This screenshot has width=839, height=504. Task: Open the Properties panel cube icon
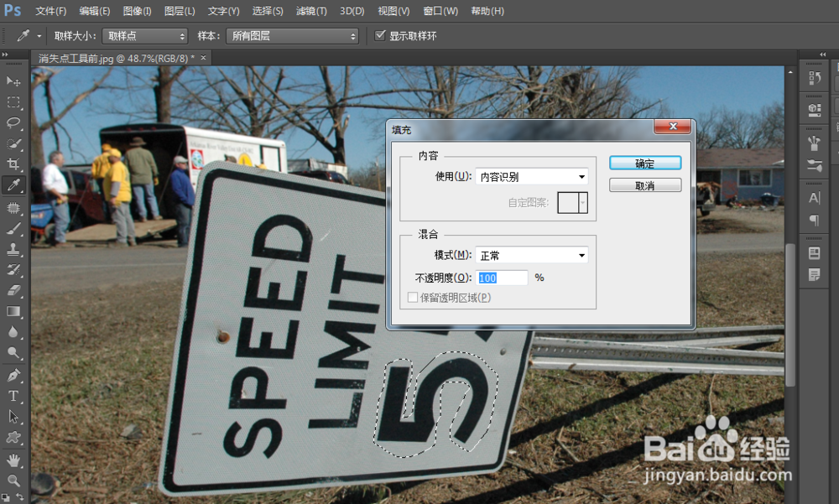pyautogui.click(x=815, y=110)
